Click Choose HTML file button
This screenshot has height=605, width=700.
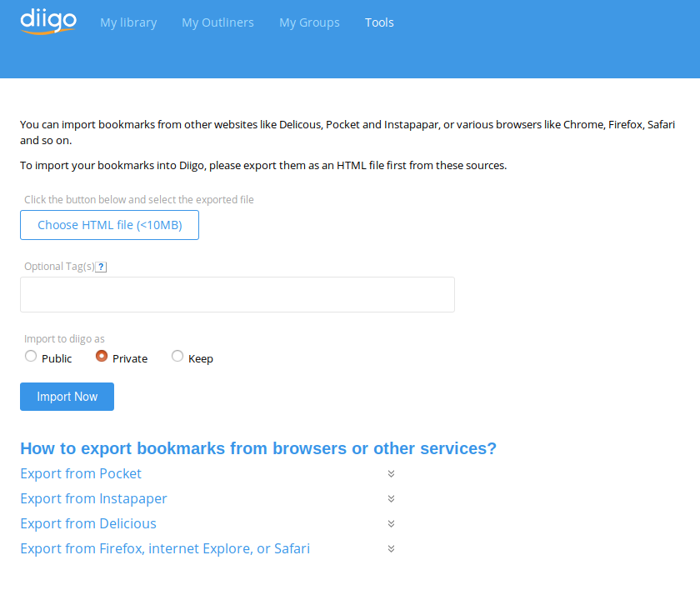pyautogui.click(x=109, y=225)
